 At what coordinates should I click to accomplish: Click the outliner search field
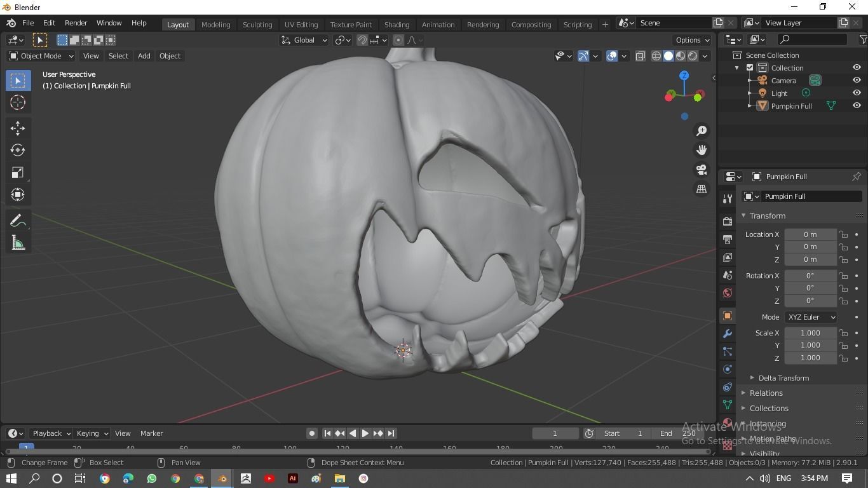pos(813,39)
